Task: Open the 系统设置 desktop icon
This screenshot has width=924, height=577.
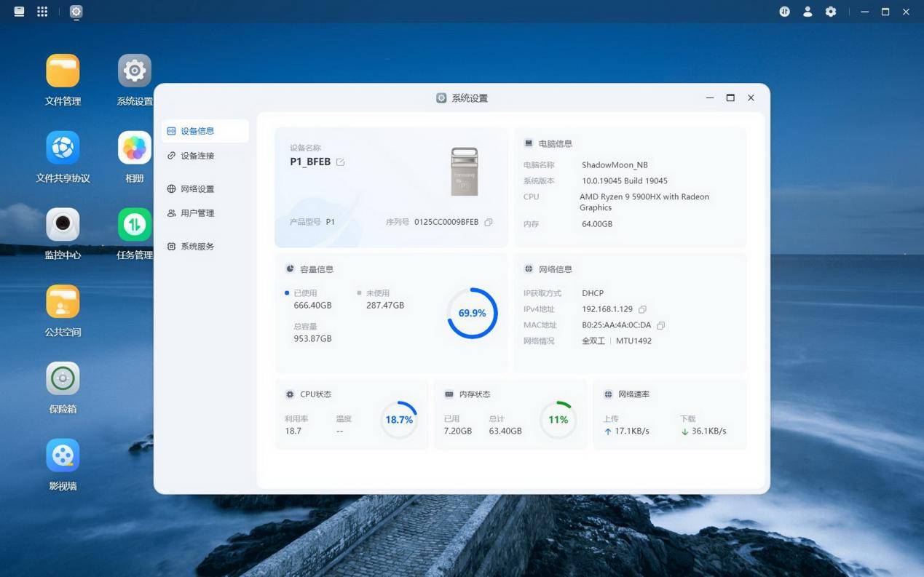Action: pos(135,71)
